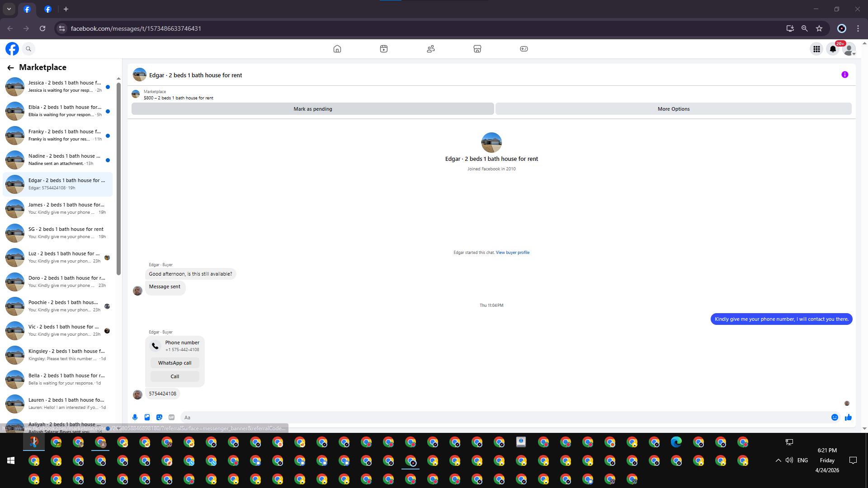Switch to the second Facebook tab

48,9
